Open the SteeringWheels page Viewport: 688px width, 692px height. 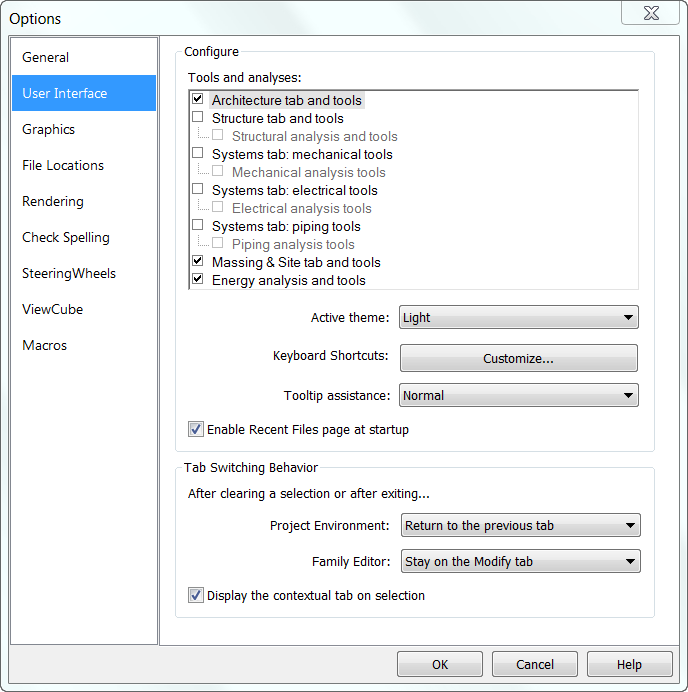click(84, 273)
